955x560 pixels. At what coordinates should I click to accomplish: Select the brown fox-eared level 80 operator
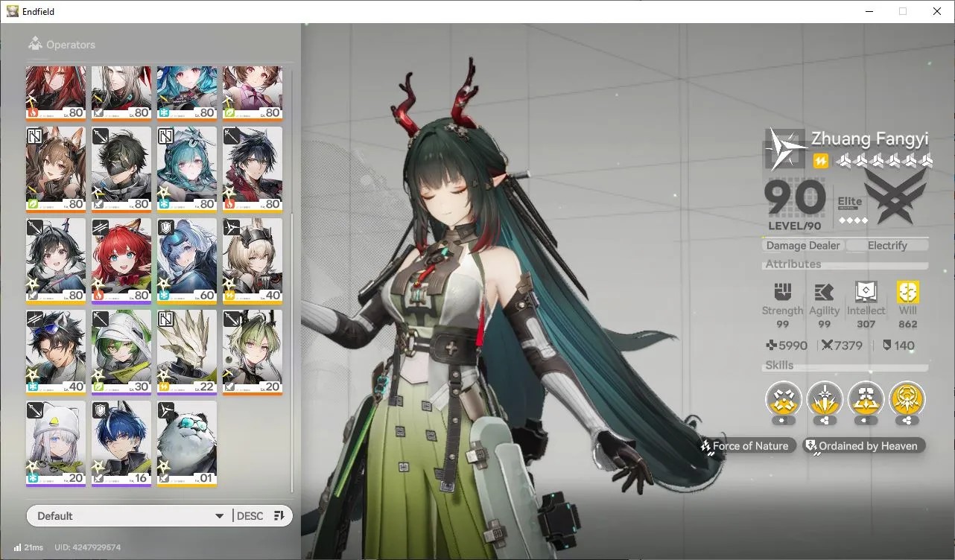point(56,169)
